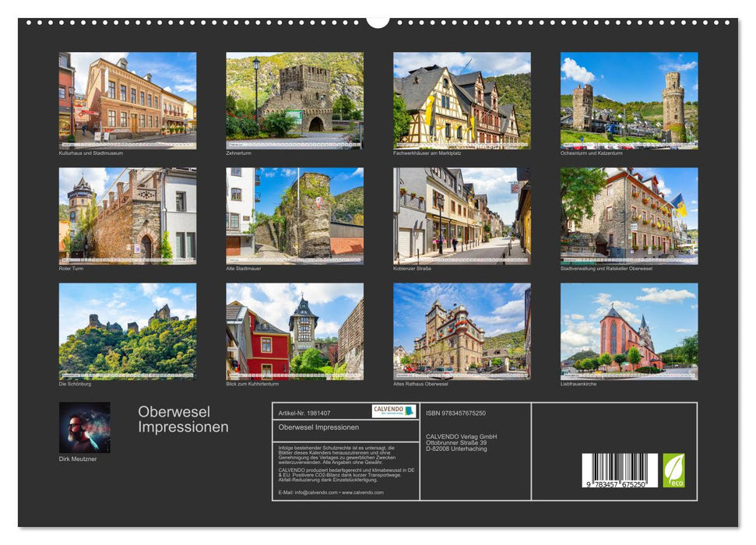Select the Blick zum Kuhhirtenturm image
This screenshot has width=756, height=545.
[x=294, y=331]
